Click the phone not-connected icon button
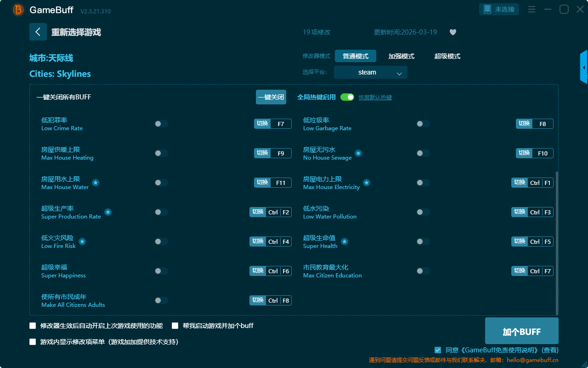588x368 pixels. coord(499,9)
